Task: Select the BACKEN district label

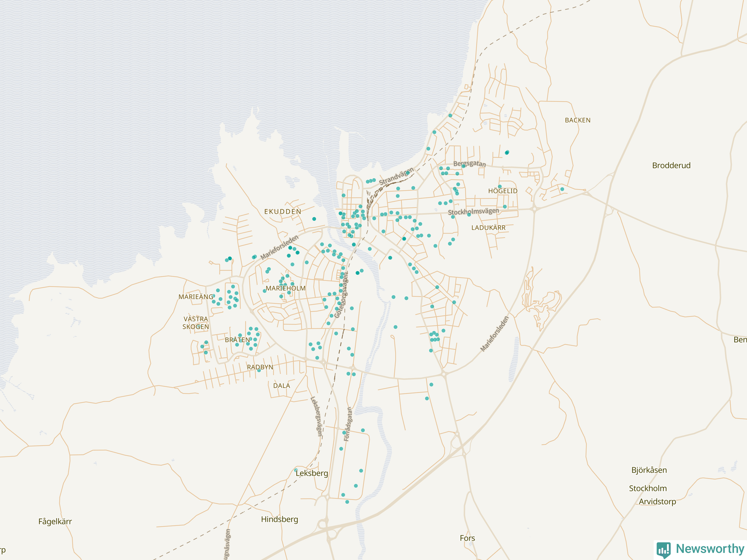Action: (x=577, y=120)
